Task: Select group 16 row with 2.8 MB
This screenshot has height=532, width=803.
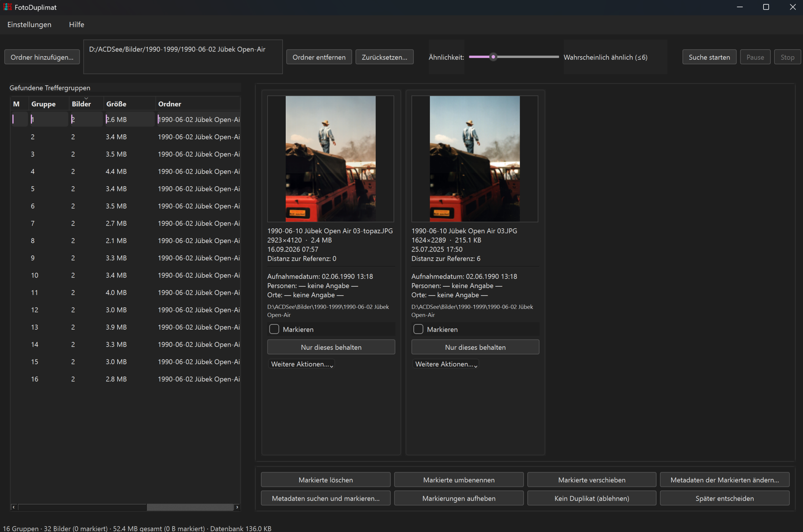Action: pyautogui.click(x=125, y=379)
